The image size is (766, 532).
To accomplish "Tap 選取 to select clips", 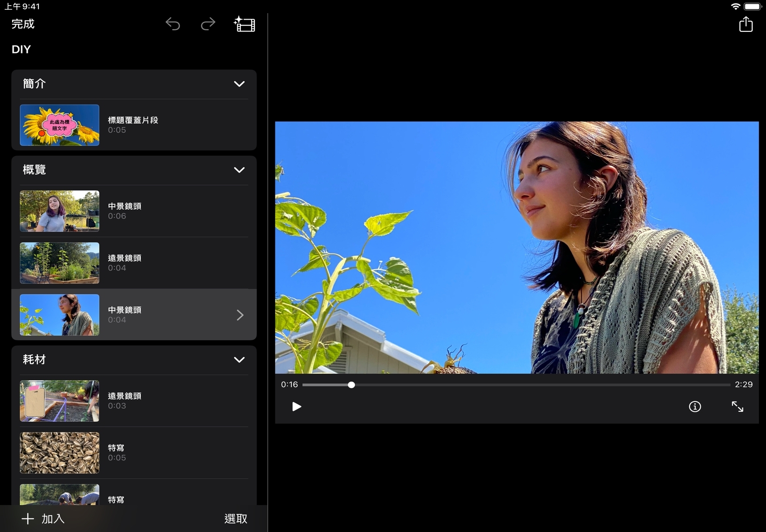I will 236,518.
